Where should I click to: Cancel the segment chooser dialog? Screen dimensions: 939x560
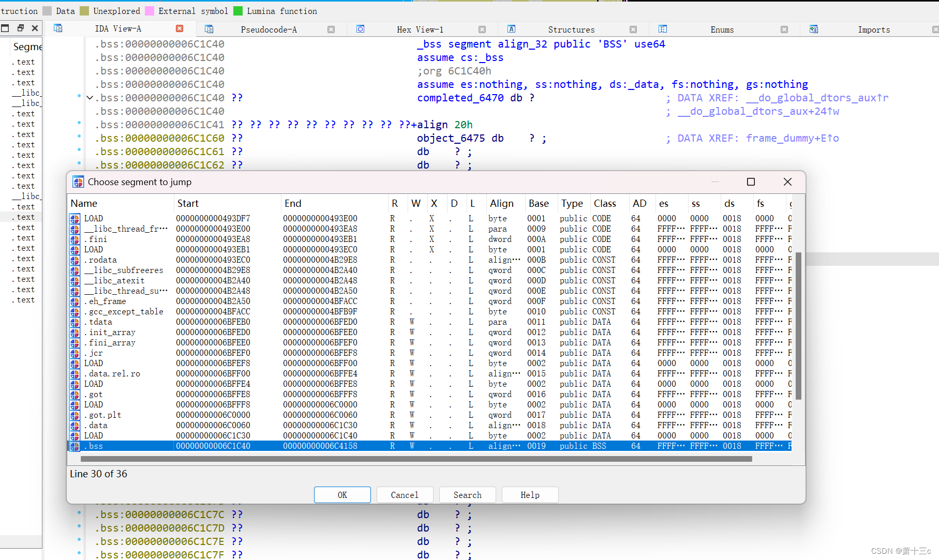(x=405, y=495)
